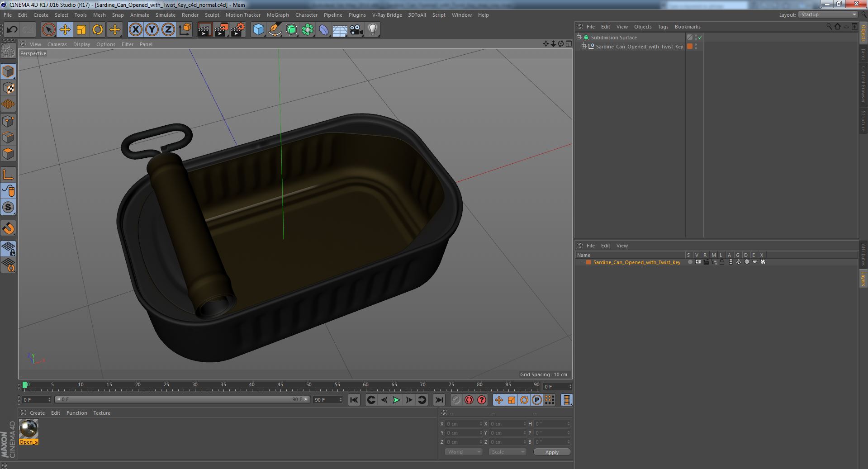Open the V-Ray Bridge menu

pos(387,15)
